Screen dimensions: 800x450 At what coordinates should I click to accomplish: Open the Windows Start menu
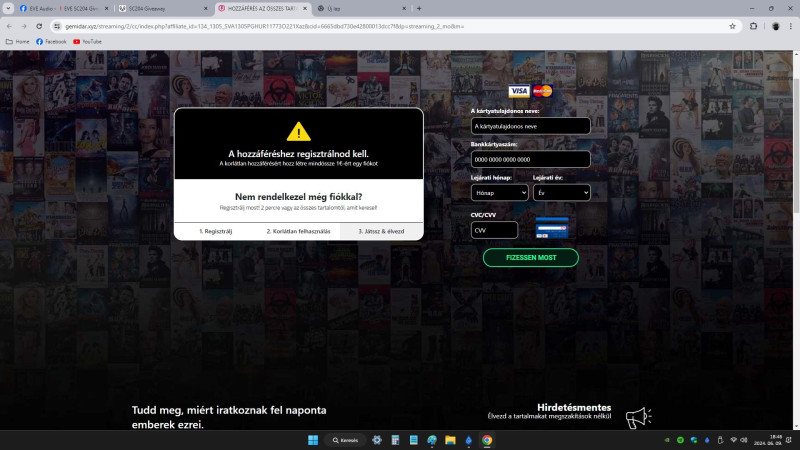(313, 440)
